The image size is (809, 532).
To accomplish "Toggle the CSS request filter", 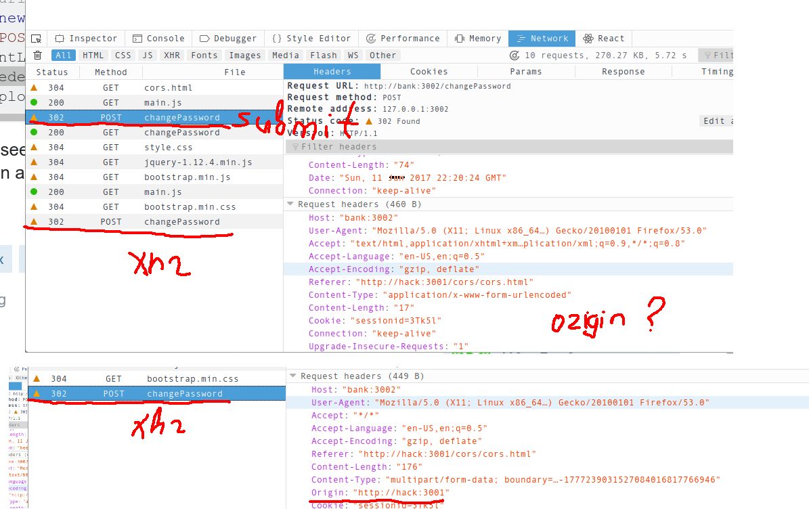I will tap(123, 56).
